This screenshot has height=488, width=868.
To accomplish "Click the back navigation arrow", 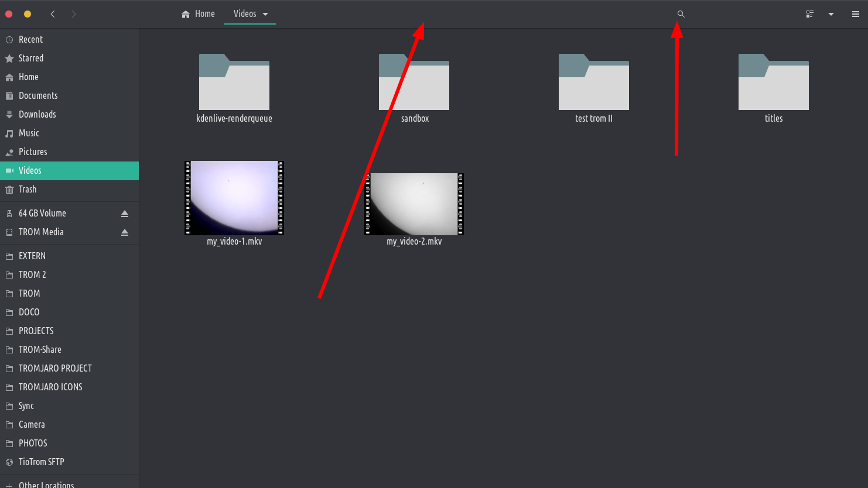I will pyautogui.click(x=52, y=13).
